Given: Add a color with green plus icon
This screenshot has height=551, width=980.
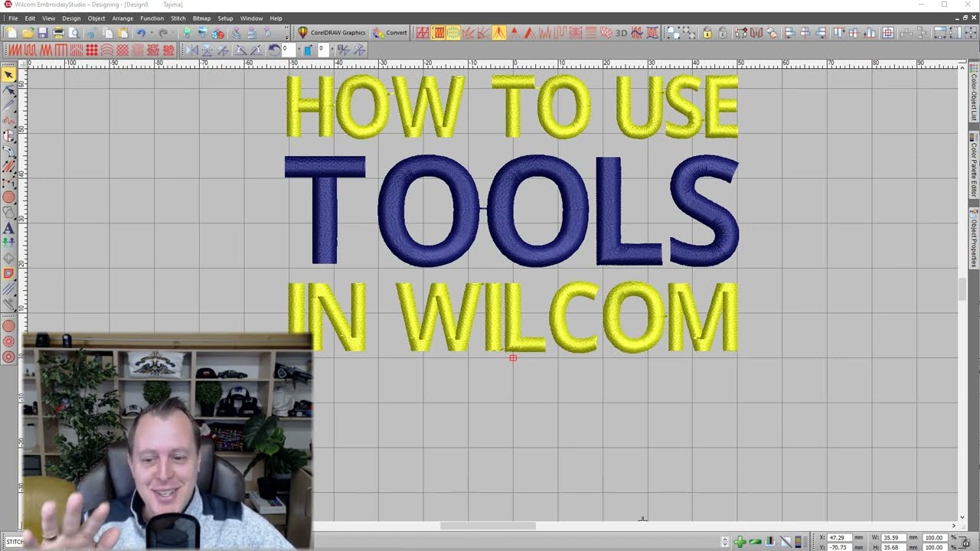Looking at the screenshot, I should (740, 541).
